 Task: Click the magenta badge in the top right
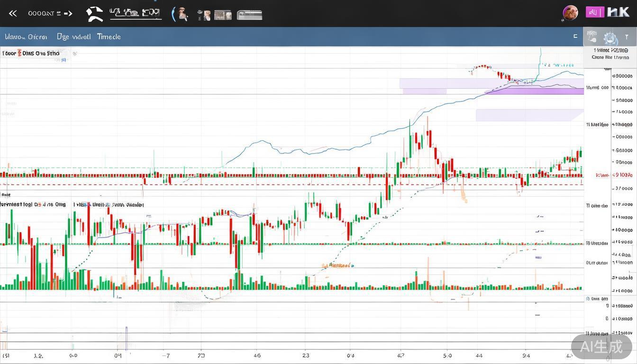[x=594, y=12]
